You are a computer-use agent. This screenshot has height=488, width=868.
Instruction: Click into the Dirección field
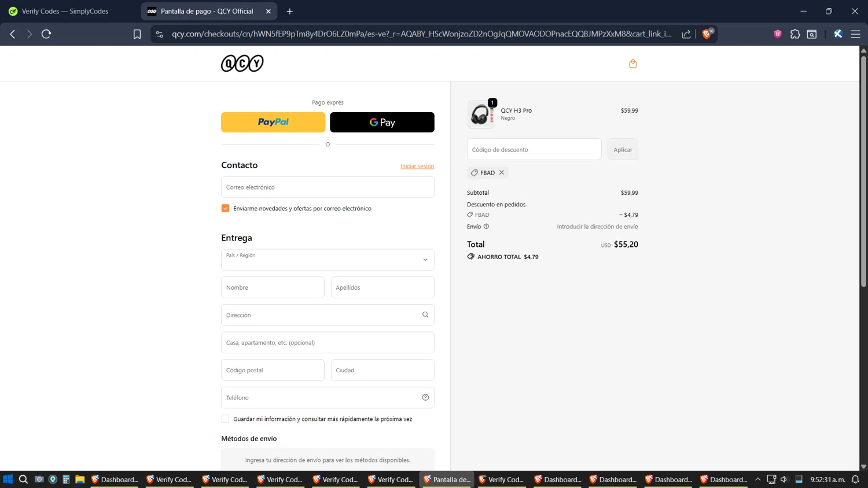coord(328,315)
